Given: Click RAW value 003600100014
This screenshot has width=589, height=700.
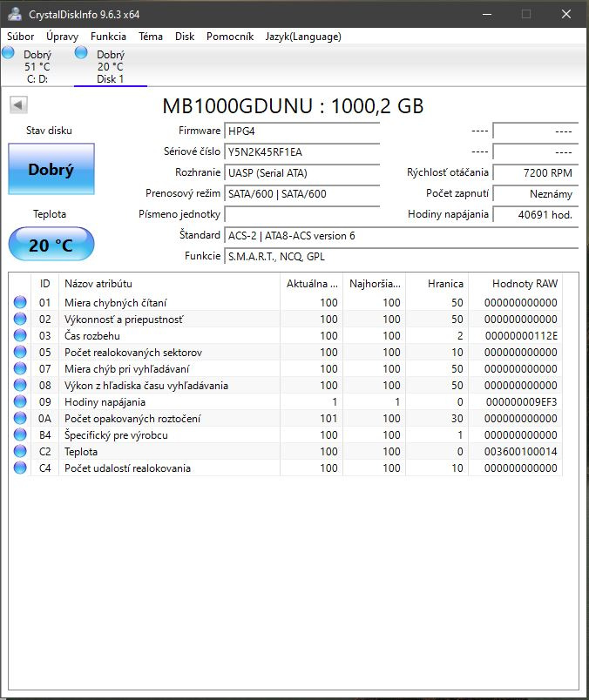Looking at the screenshot, I should click(x=521, y=451).
